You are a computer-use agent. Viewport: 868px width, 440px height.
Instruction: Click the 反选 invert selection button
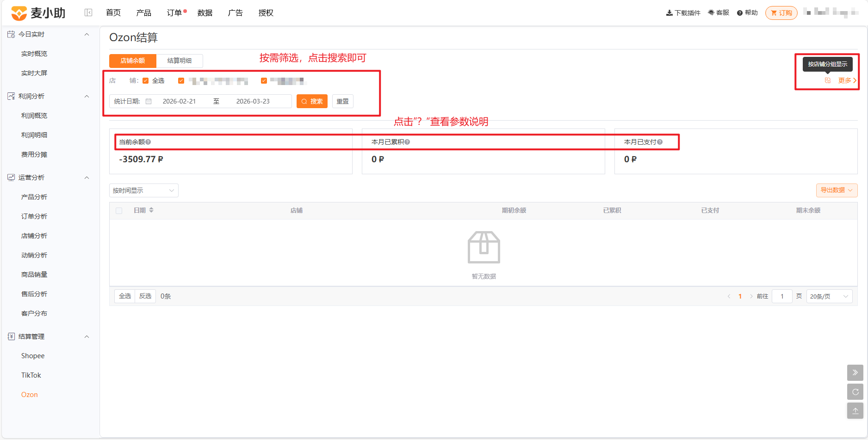pos(145,296)
